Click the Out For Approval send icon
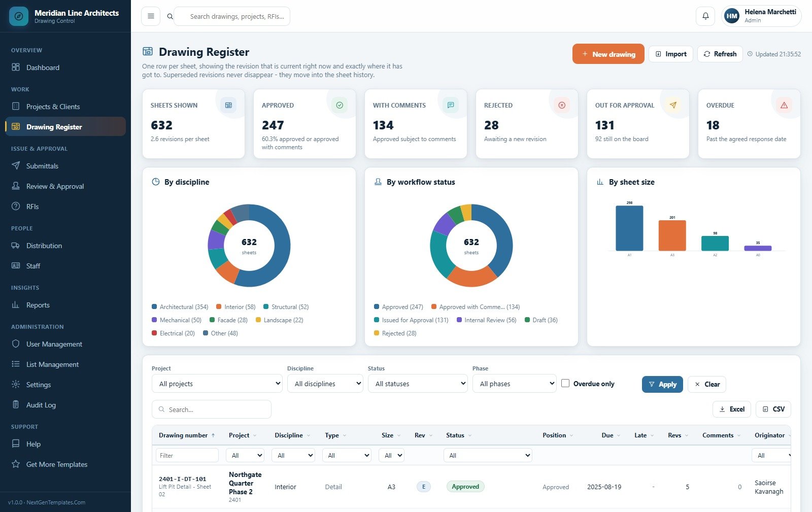 tap(673, 105)
